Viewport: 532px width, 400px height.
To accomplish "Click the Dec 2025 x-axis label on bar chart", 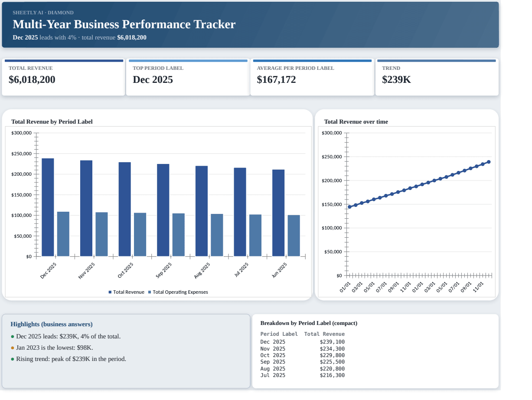I will 48,270.
